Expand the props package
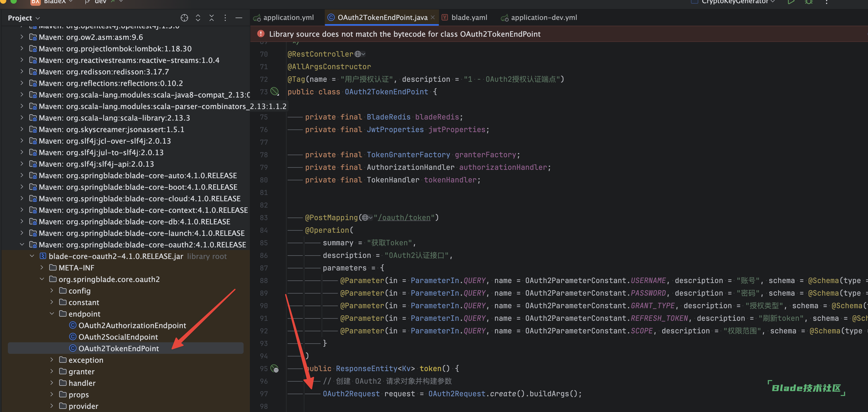 pos(52,394)
